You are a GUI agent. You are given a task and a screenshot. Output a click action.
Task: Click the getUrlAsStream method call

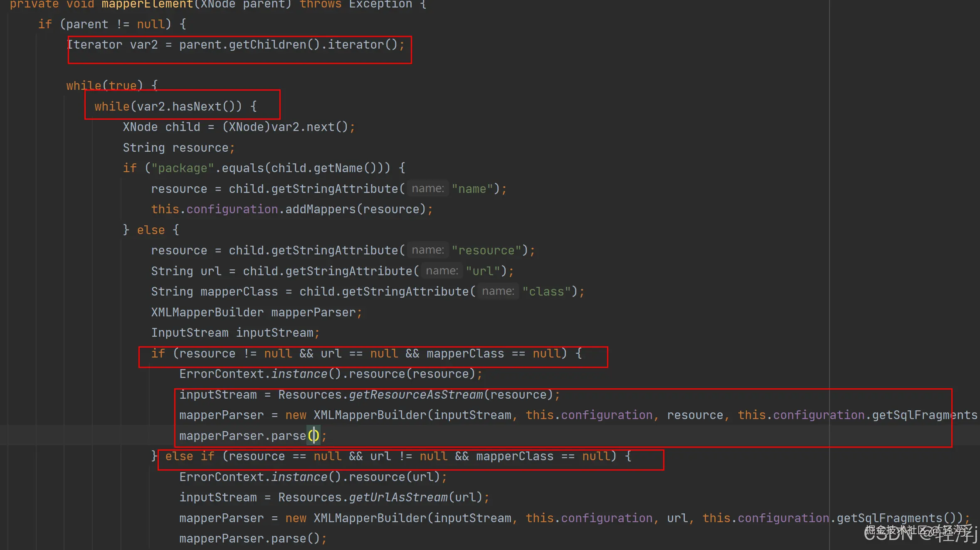click(x=398, y=497)
